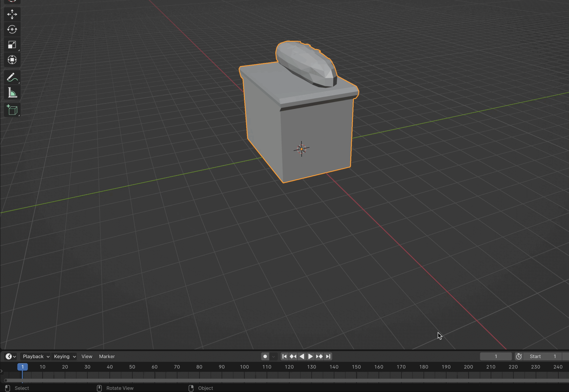The width and height of the screenshot is (569, 392).
Task: Open the Marker menu
Action: [107, 356]
